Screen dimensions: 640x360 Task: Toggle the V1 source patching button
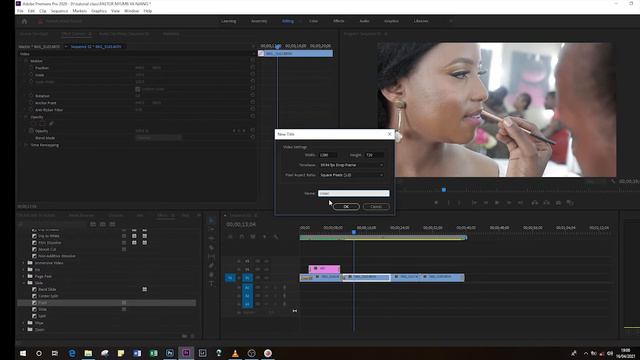coord(230,278)
